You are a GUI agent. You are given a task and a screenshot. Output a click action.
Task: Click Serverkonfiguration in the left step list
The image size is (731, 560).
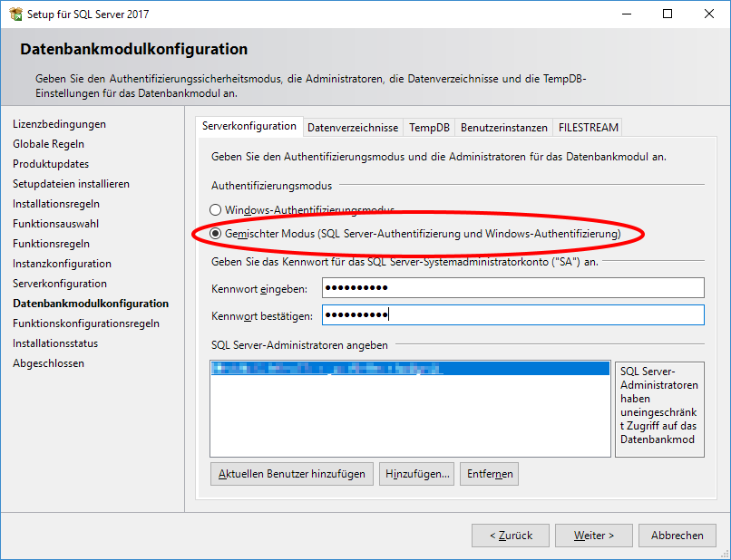60,284
